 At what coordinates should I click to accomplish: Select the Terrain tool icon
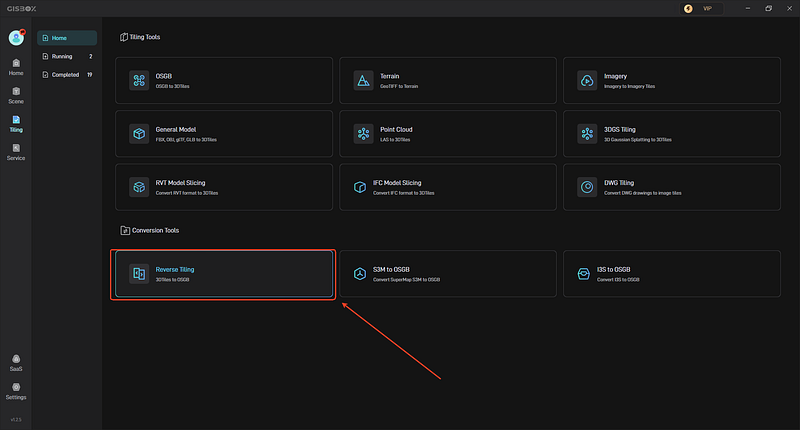point(363,81)
